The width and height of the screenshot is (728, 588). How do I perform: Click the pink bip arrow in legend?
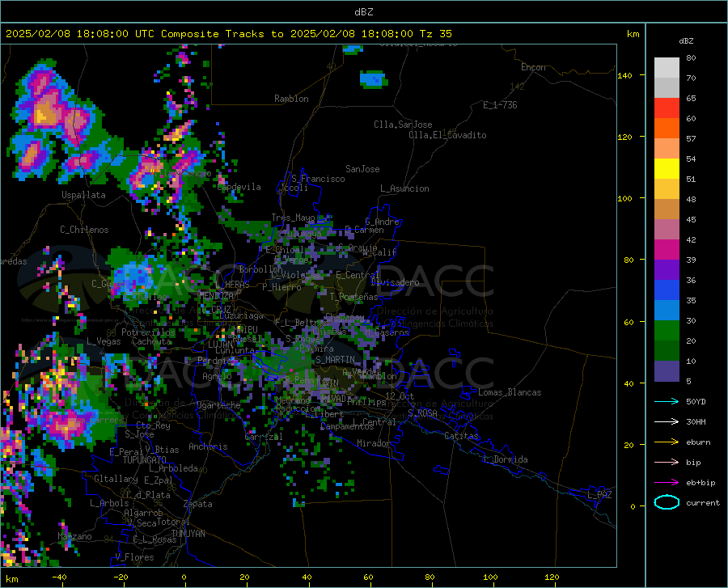point(667,463)
